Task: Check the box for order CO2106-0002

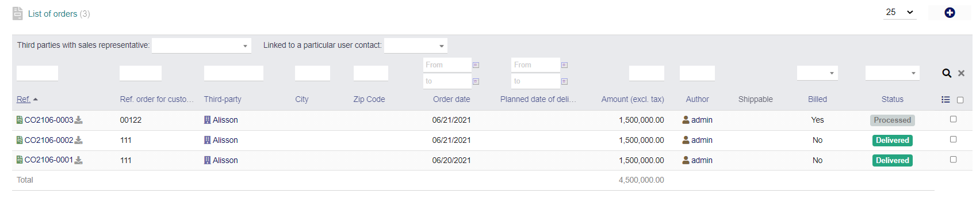Action: tap(953, 139)
